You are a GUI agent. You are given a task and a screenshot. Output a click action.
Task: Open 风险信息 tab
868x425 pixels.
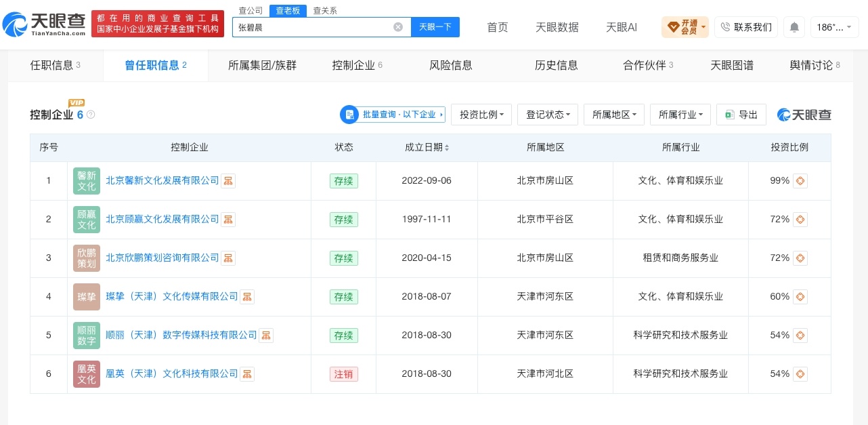[x=451, y=65]
